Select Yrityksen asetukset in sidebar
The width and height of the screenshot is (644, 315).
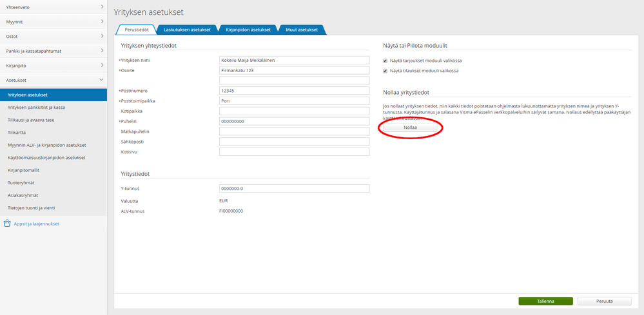click(54, 95)
